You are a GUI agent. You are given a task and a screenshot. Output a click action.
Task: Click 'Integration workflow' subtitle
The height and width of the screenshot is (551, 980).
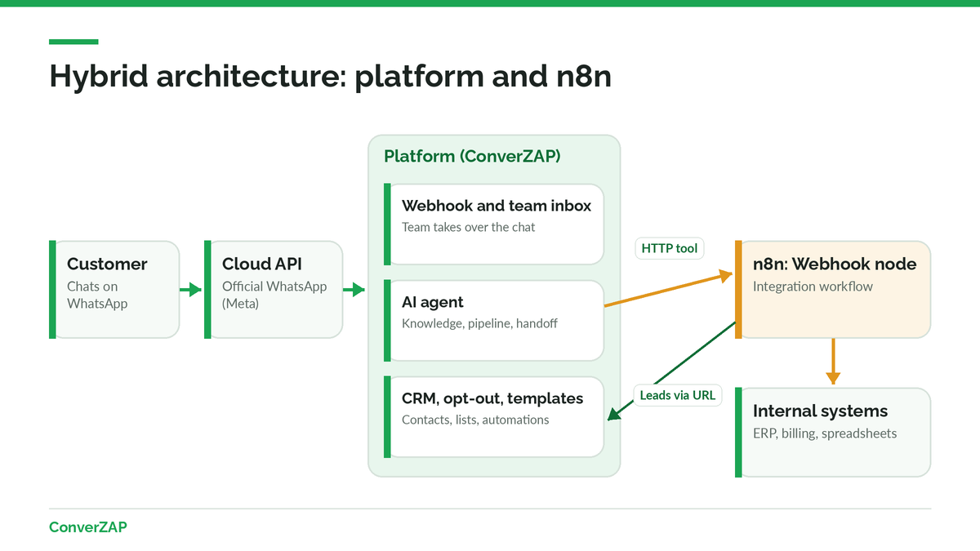tap(813, 287)
